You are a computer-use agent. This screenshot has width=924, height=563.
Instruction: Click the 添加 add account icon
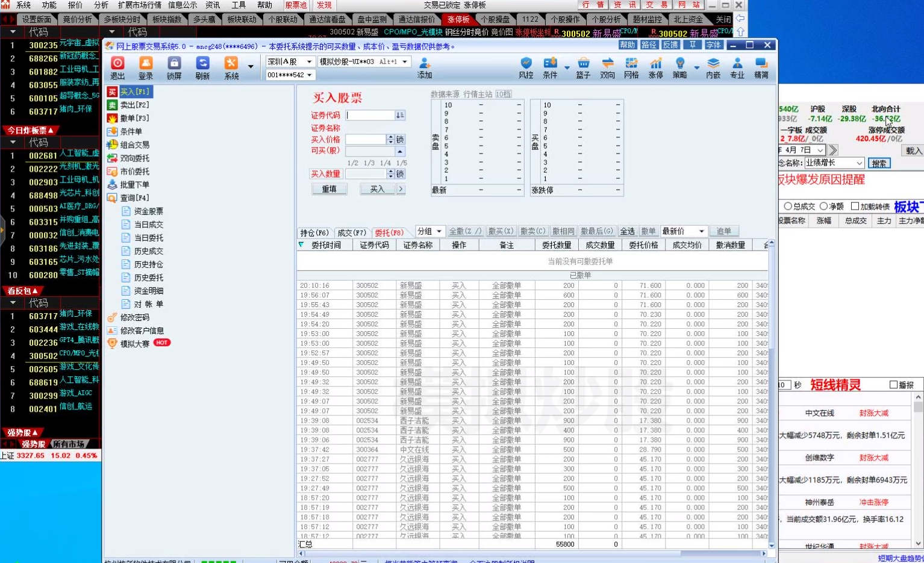(x=425, y=67)
